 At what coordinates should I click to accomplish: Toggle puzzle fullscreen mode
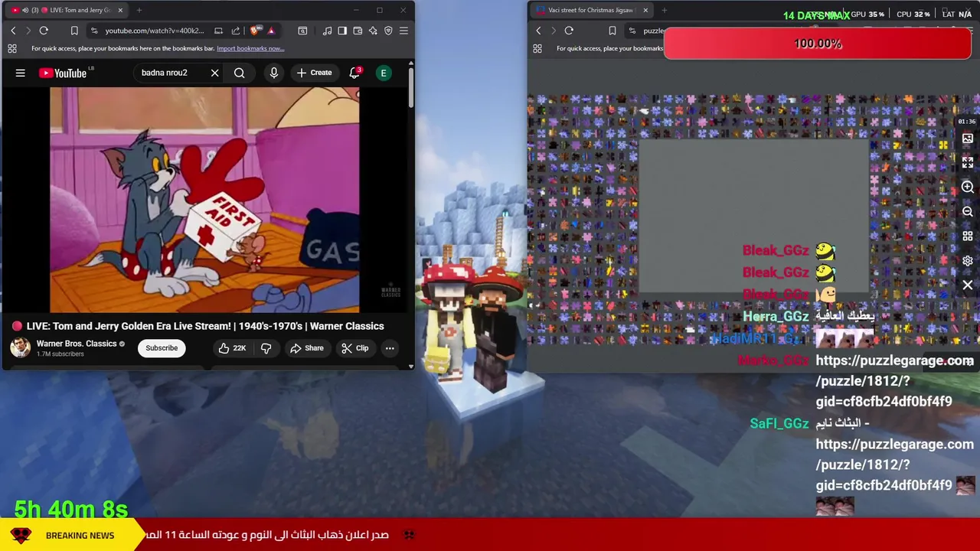[968, 163]
